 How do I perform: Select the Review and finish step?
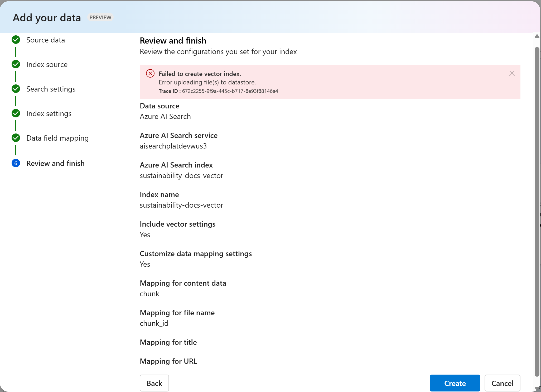[x=55, y=164]
